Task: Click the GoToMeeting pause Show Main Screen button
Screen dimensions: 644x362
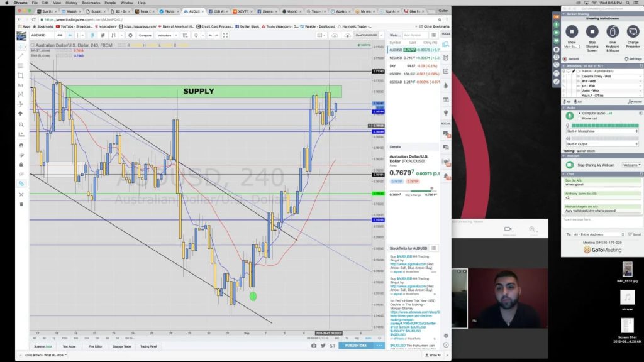Action: pyautogui.click(x=572, y=31)
